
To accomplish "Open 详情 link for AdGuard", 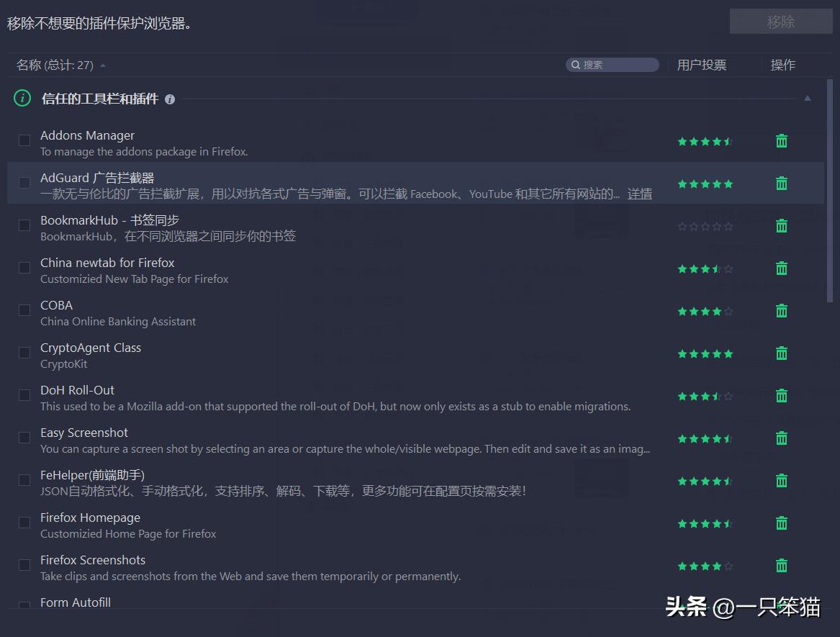I will tap(640, 194).
